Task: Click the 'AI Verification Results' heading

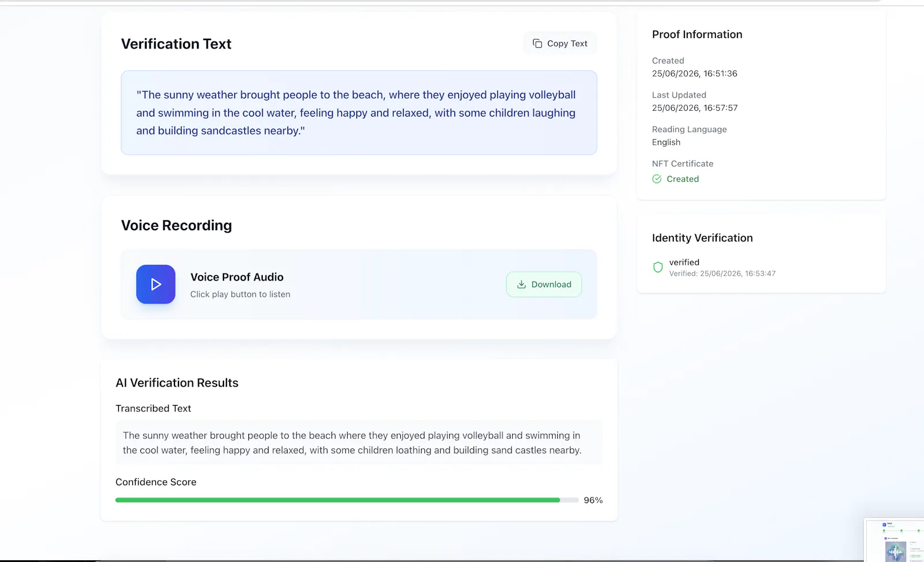Action: click(x=177, y=383)
